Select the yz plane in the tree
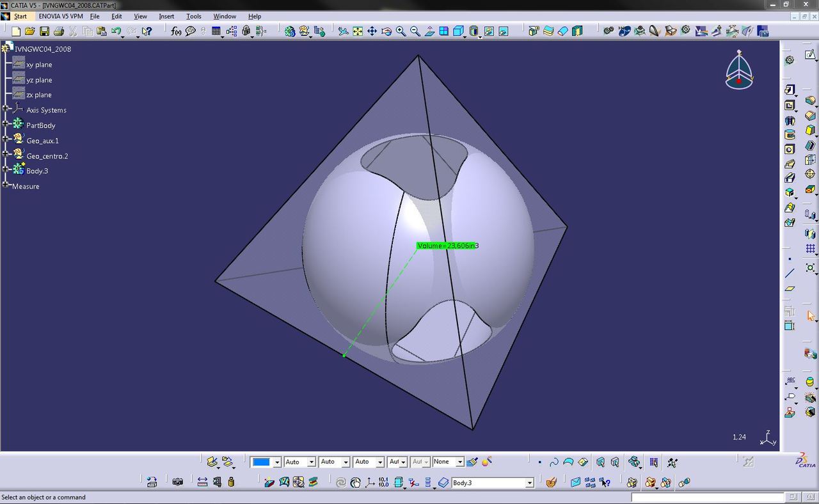The height and width of the screenshot is (504, 819). 39,80
